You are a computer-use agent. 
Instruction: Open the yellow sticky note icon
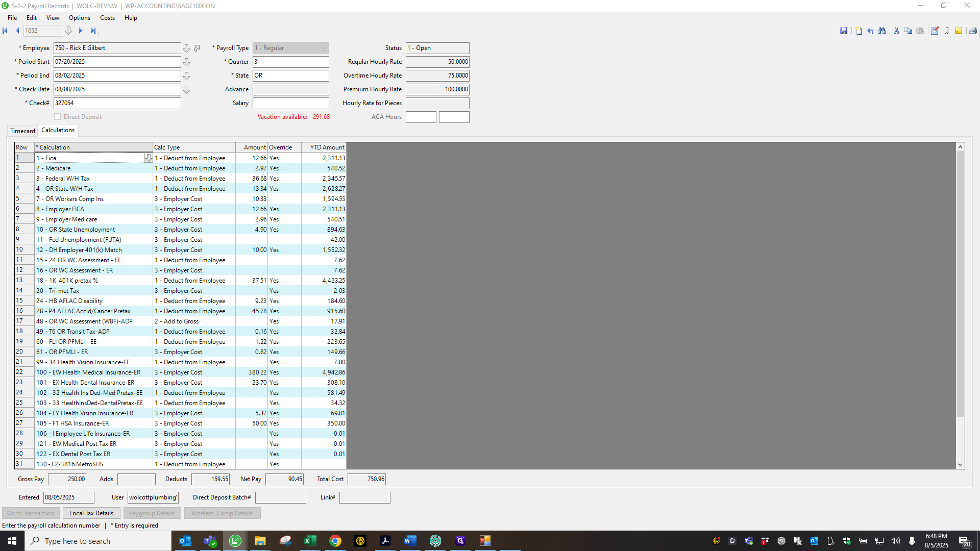pos(959,31)
